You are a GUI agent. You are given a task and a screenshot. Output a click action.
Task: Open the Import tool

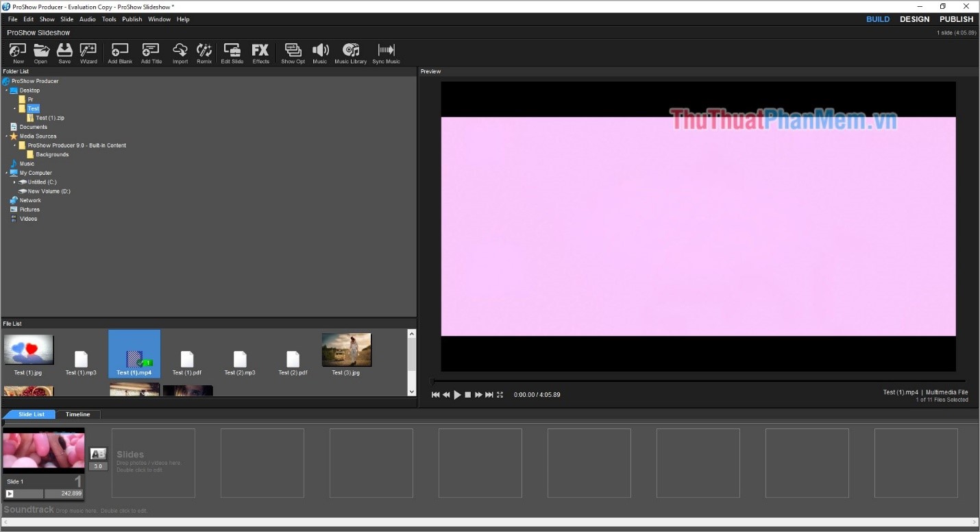pyautogui.click(x=180, y=53)
